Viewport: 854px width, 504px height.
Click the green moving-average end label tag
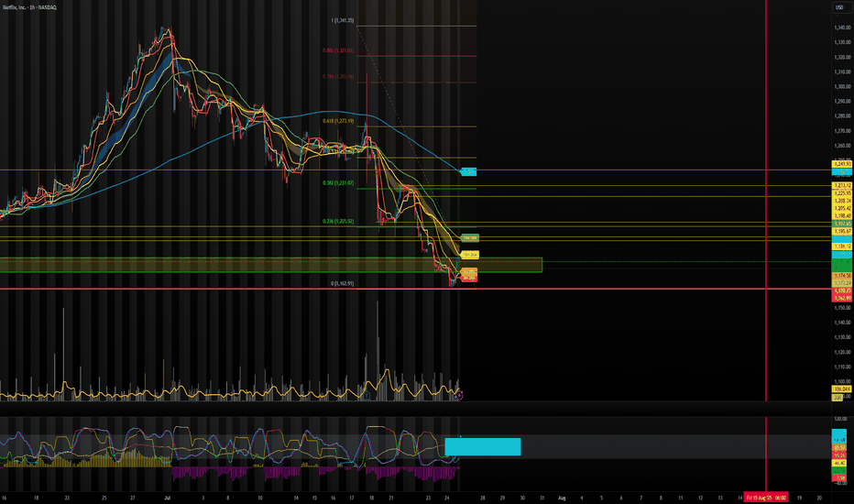(x=469, y=238)
